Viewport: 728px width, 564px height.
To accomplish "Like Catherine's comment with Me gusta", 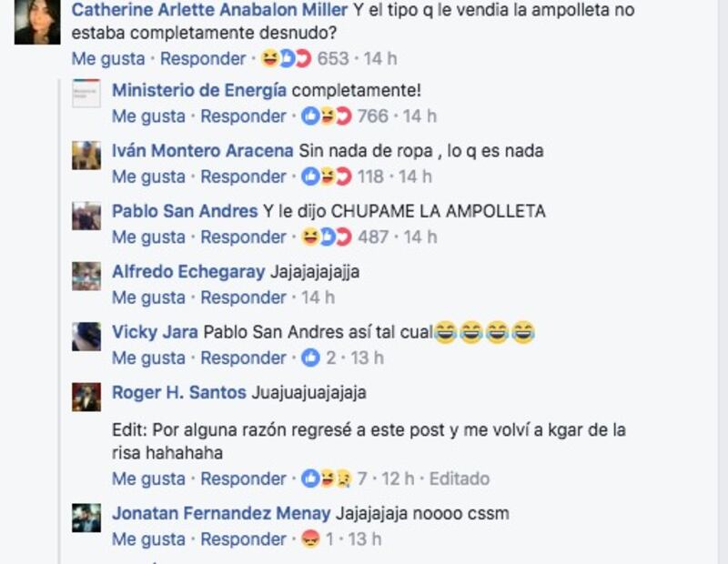I will (x=108, y=59).
